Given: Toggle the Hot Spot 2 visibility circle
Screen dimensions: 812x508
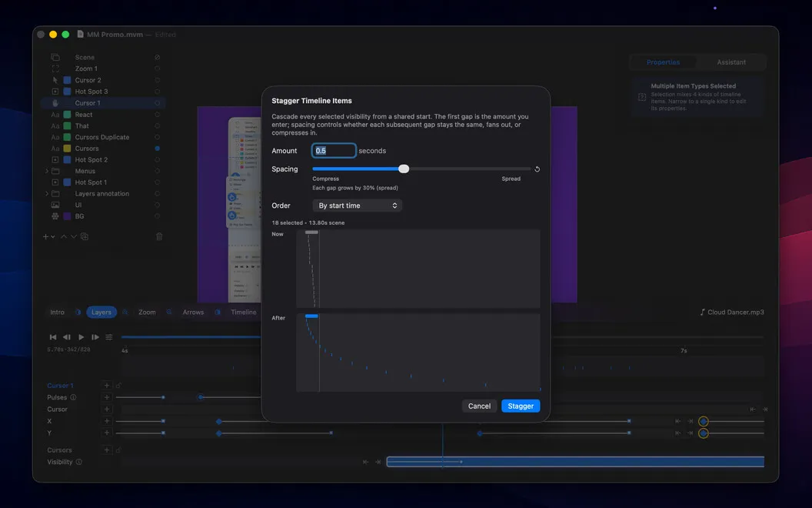Looking at the screenshot, I should point(158,159).
